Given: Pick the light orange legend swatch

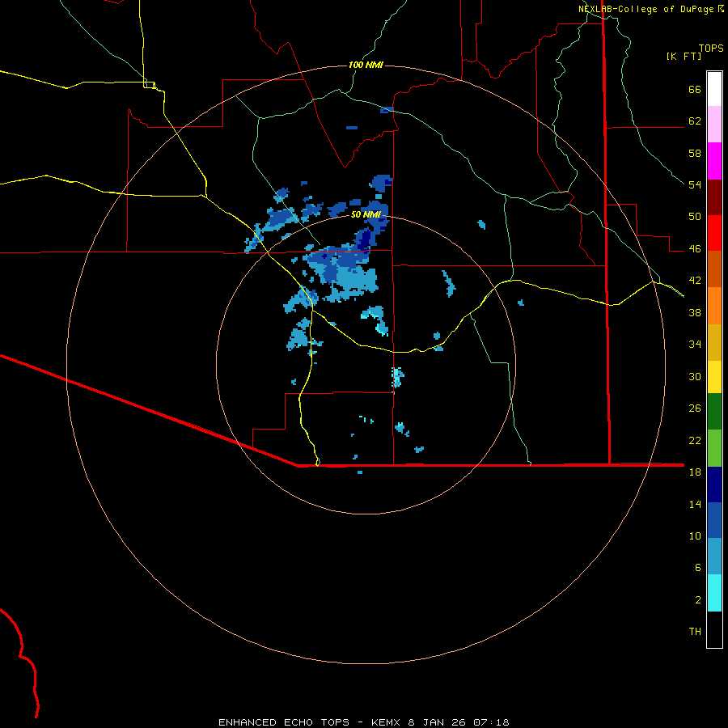Looking at the screenshot, I should (714, 306).
